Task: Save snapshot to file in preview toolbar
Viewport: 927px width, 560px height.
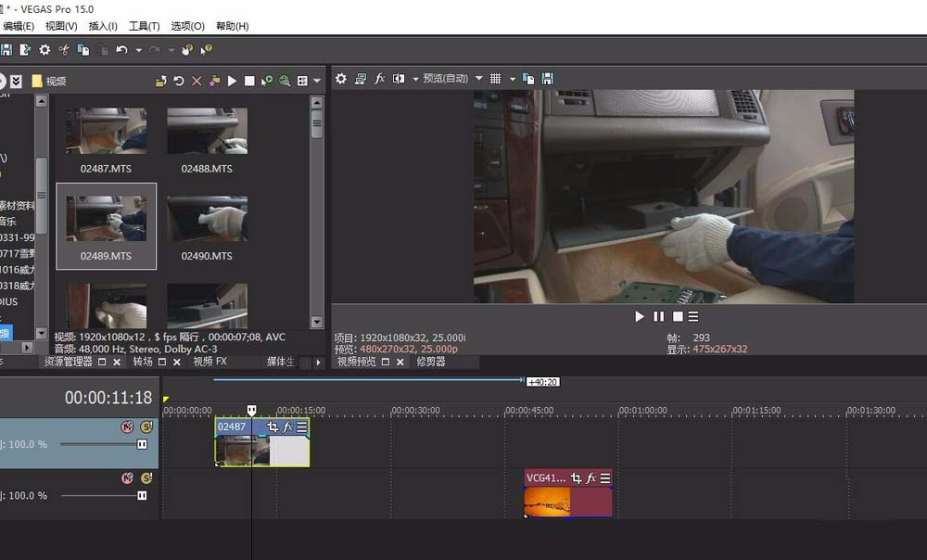Action: tap(547, 79)
